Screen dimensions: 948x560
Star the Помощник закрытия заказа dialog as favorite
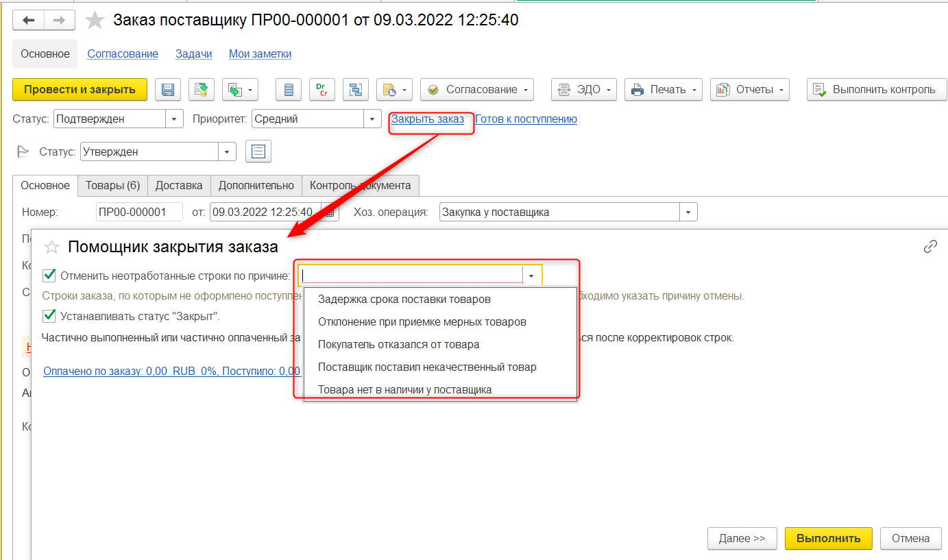51,247
